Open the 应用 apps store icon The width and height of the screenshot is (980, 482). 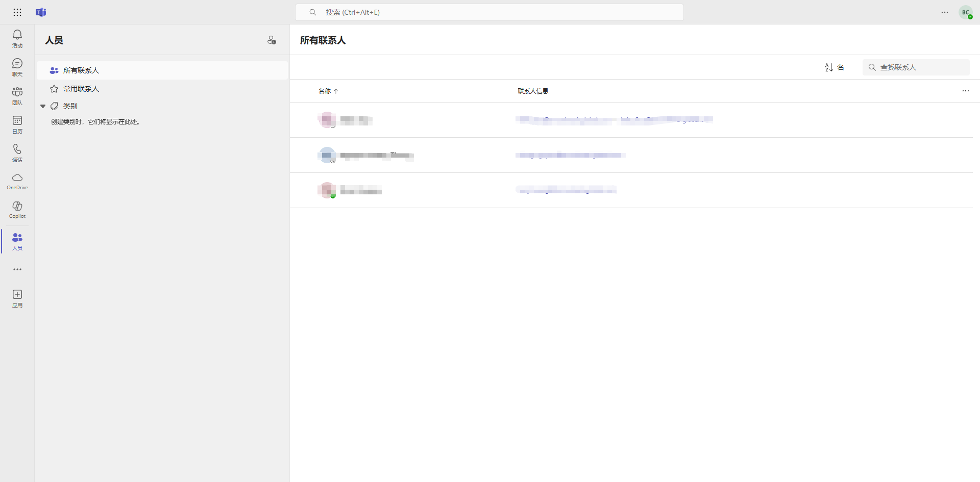coord(17,298)
